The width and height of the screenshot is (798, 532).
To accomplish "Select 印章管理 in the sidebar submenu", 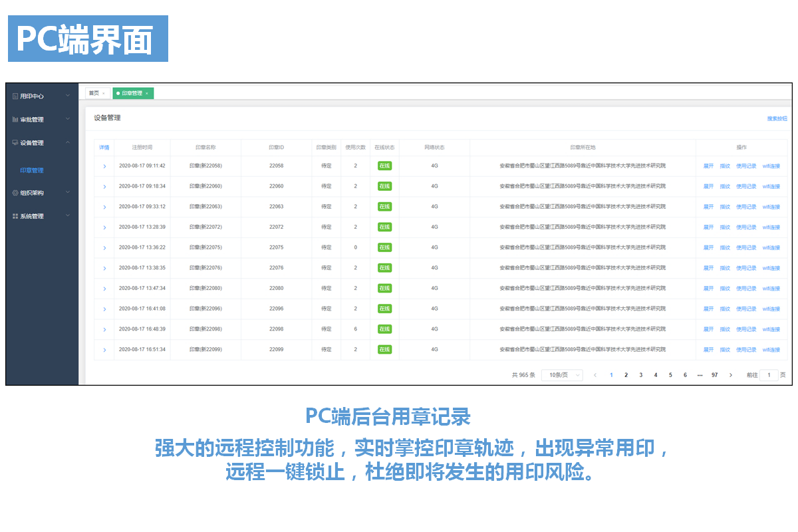I will click(x=32, y=170).
